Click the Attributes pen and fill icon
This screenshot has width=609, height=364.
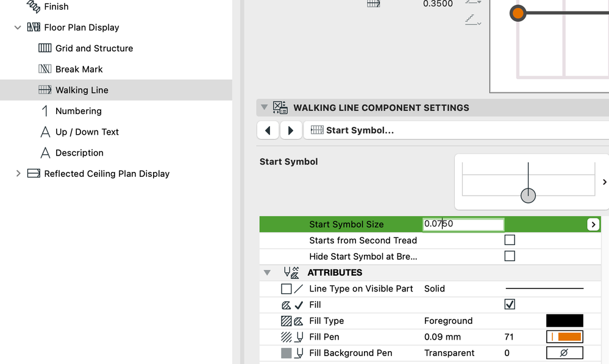pos(291,273)
